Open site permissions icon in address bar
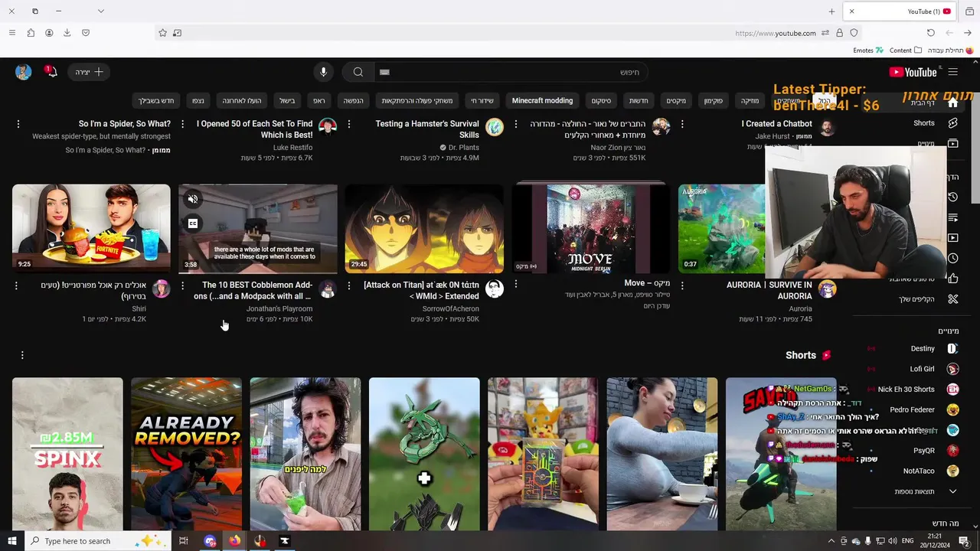 825,33
